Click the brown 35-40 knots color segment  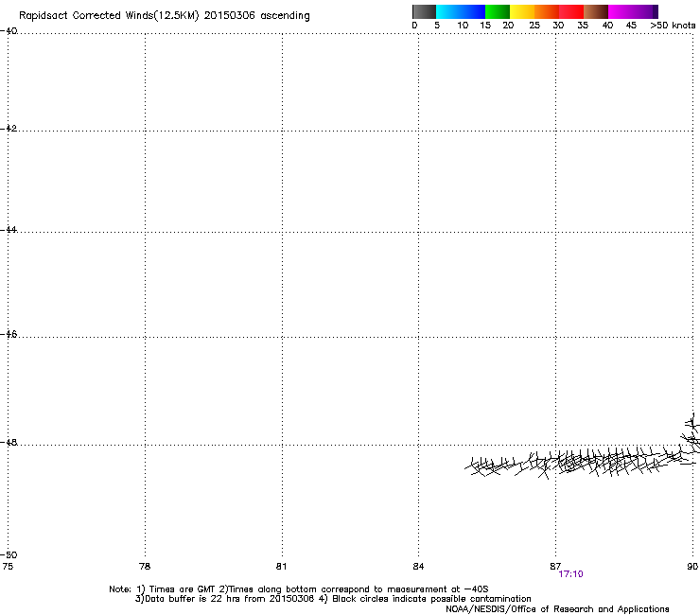click(x=596, y=11)
